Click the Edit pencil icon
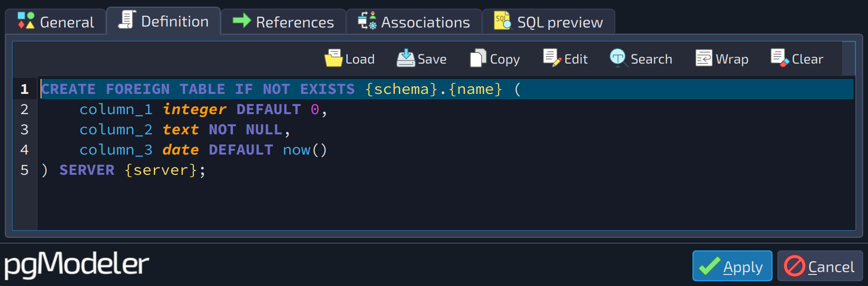The width and height of the screenshot is (868, 286). point(552,58)
